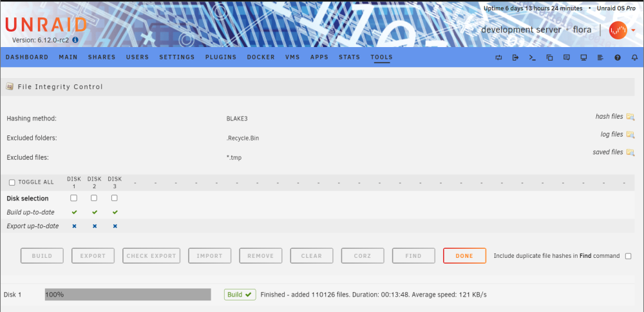644x312 pixels.
Task: Open the saved files folder icon
Action: point(630,152)
